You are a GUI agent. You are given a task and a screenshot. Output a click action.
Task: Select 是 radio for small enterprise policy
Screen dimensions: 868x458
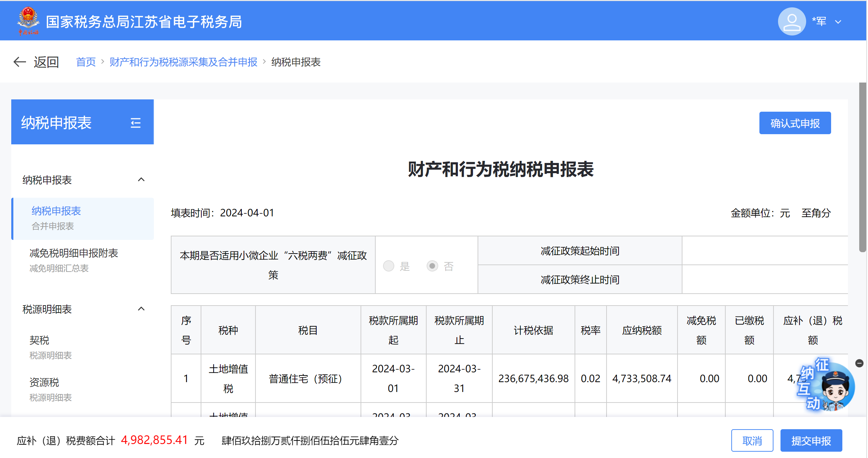point(389,266)
